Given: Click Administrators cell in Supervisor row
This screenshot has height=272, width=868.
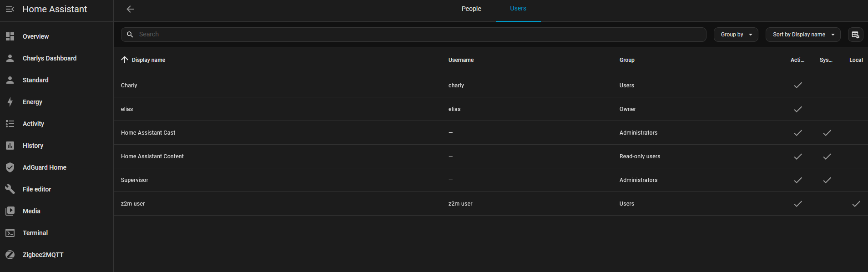Looking at the screenshot, I should [638, 180].
